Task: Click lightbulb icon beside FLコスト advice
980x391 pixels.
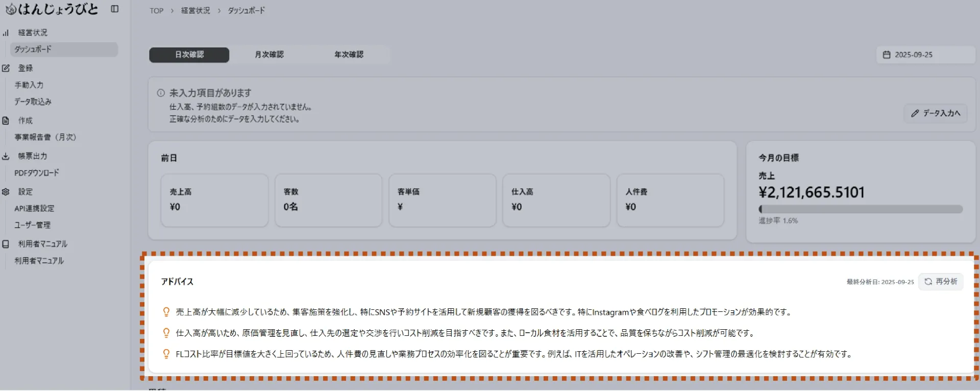Action: (166, 354)
